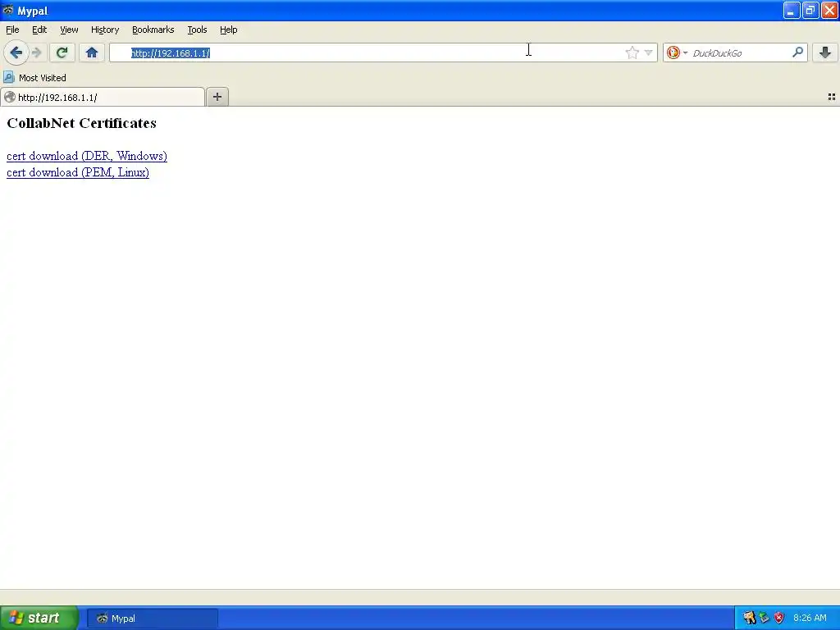
Task: Click the first system tray icon
Action: pyautogui.click(x=749, y=618)
